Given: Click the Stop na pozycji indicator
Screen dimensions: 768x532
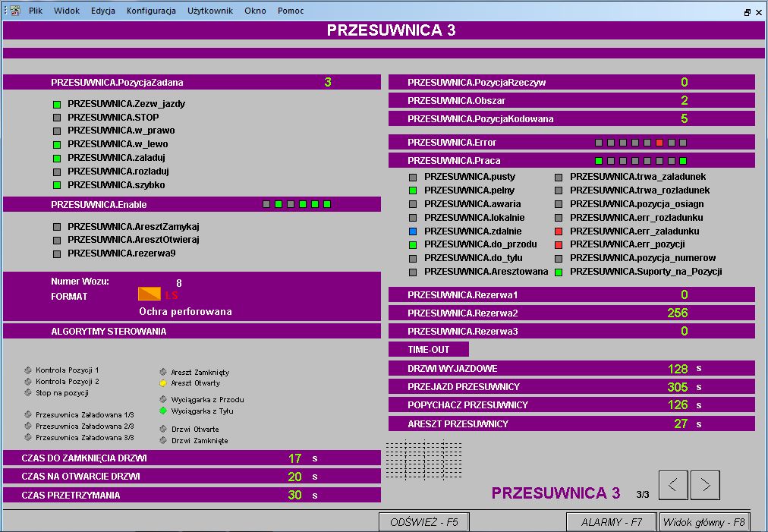Looking at the screenshot, I should pos(28,393).
